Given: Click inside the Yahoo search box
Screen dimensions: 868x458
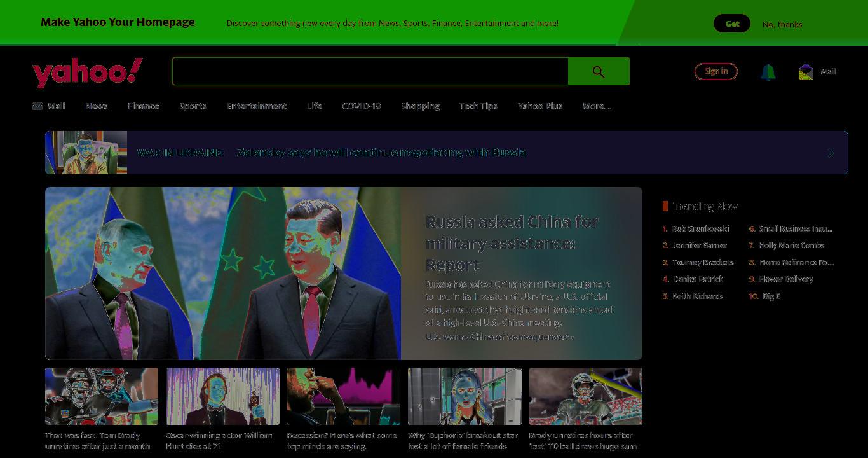Looking at the screenshot, I should (x=370, y=71).
